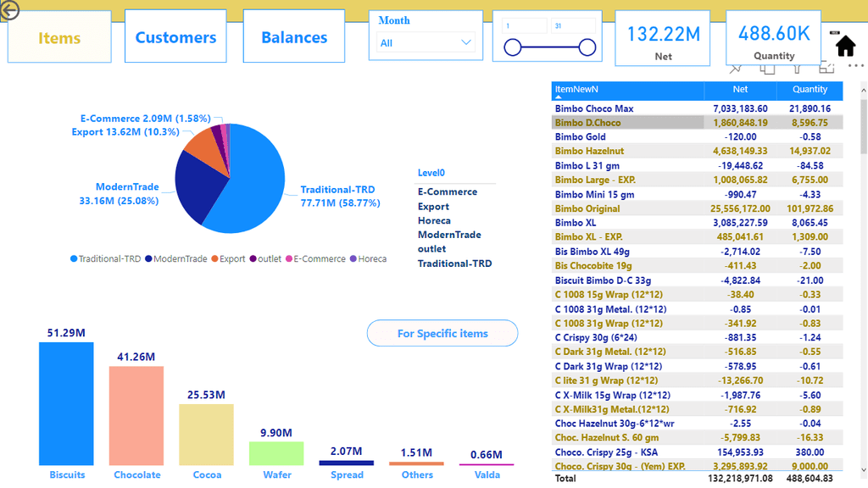Open focus mode for the table
The height and width of the screenshot is (488, 868).
click(x=826, y=68)
